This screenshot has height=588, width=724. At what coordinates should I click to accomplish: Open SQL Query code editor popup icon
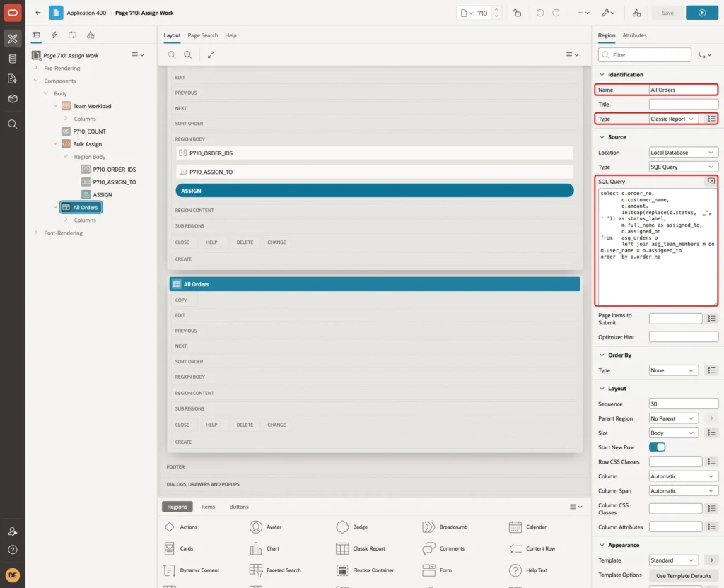point(711,182)
